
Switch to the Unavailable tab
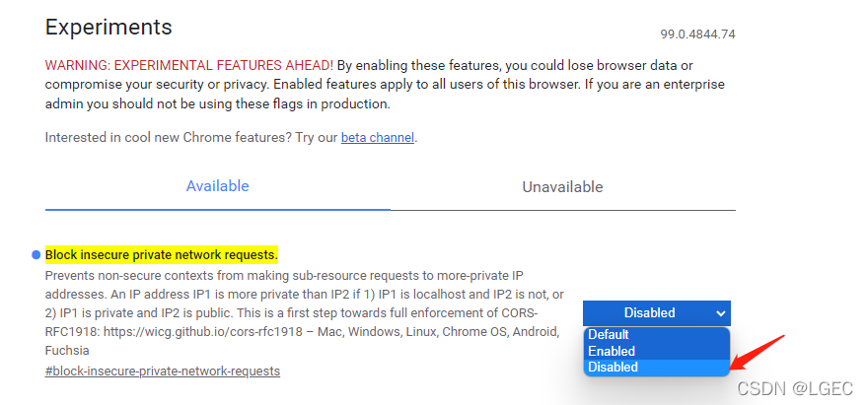click(x=562, y=187)
